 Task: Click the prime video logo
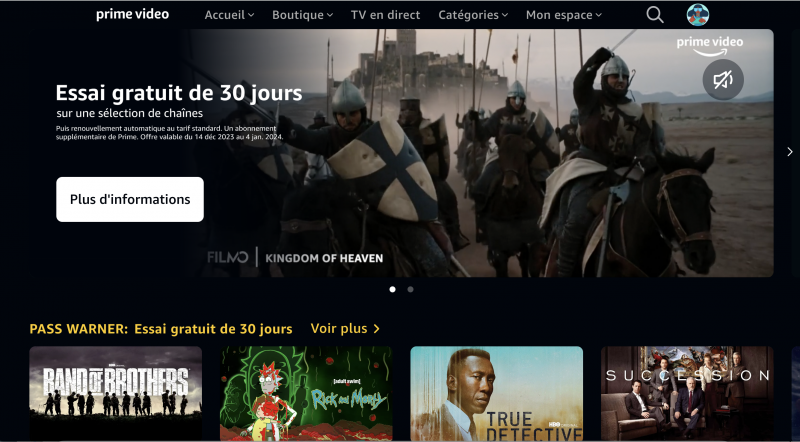click(132, 14)
